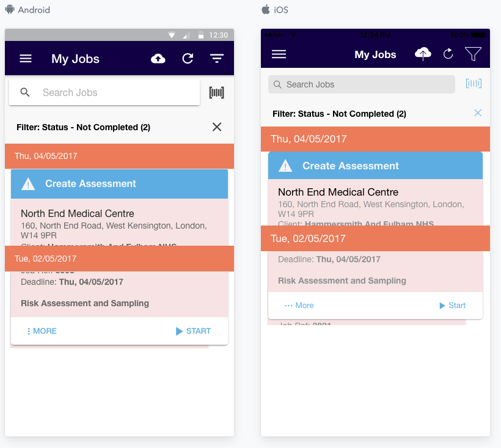Open hamburger menu in Android app

click(26, 59)
